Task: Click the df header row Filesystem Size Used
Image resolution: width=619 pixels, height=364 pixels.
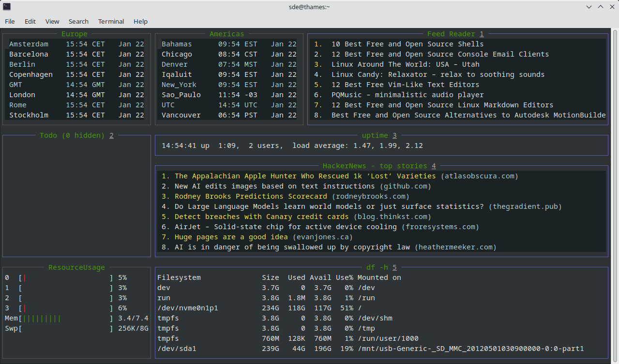Action: (x=279, y=277)
